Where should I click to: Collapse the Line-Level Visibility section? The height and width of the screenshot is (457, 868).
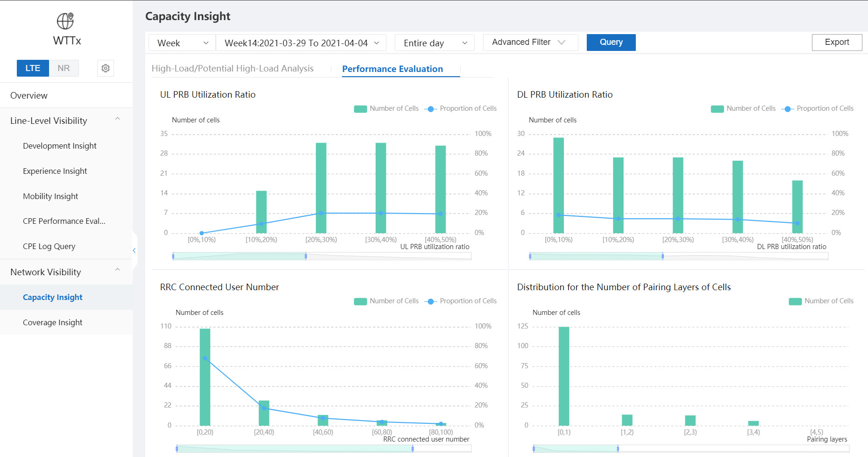118,119
